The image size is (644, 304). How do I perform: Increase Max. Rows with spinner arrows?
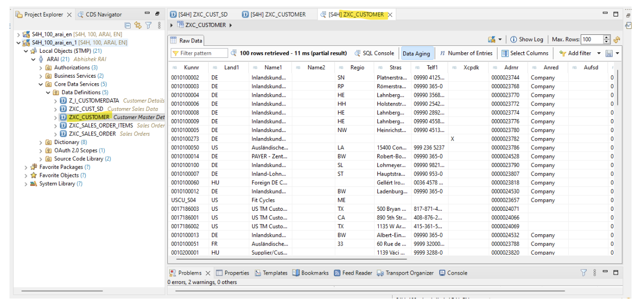pyautogui.click(x=607, y=37)
